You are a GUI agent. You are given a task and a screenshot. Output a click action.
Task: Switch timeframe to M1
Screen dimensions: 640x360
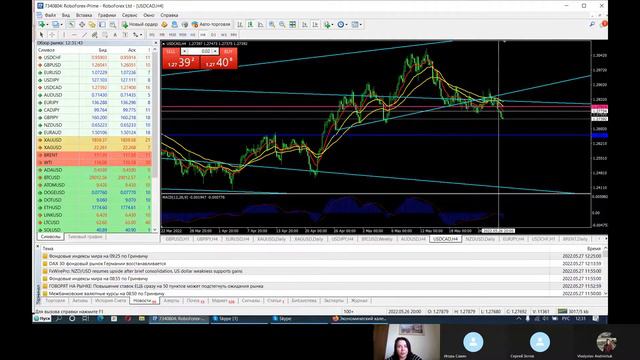(151, 35)
